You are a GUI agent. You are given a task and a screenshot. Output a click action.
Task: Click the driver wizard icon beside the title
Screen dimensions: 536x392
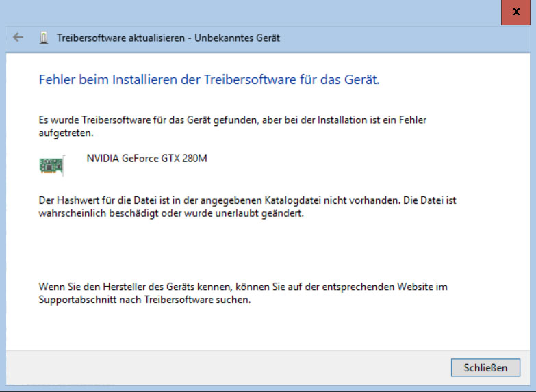[44, 38]
